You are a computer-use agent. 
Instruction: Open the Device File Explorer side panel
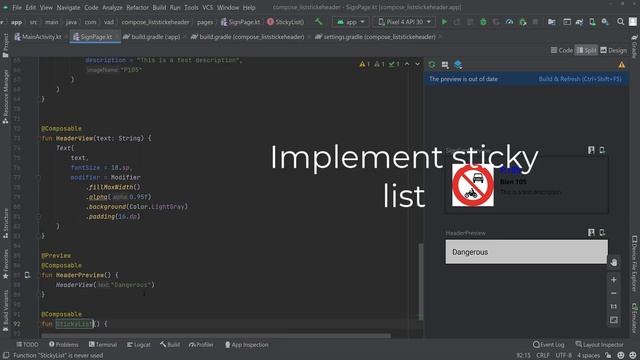(x=634, y=264)
